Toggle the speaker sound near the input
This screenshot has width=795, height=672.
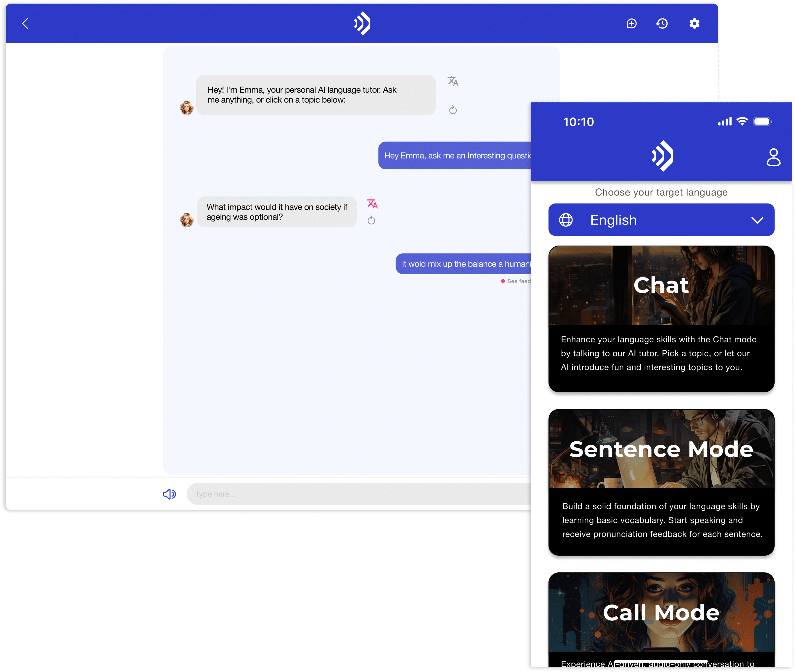coord(169,494)
